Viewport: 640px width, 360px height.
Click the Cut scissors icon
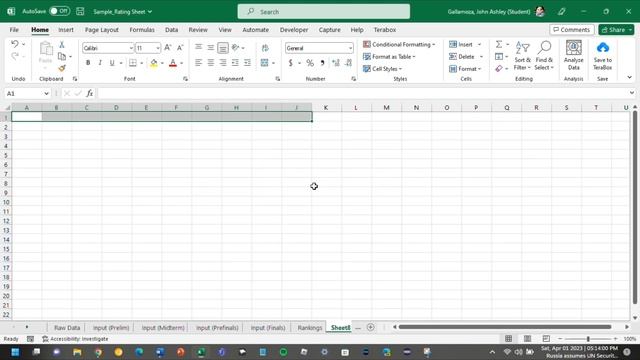[x=62, y=44]
